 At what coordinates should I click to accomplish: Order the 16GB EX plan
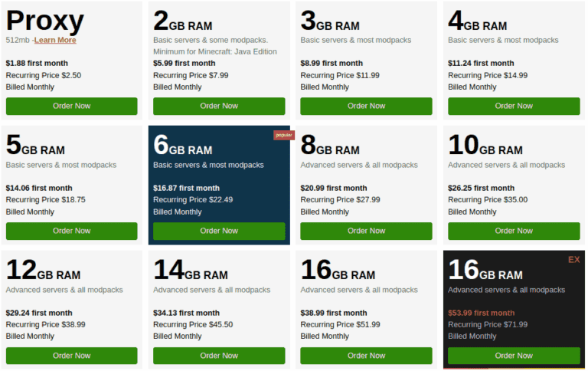coord(514,356)
